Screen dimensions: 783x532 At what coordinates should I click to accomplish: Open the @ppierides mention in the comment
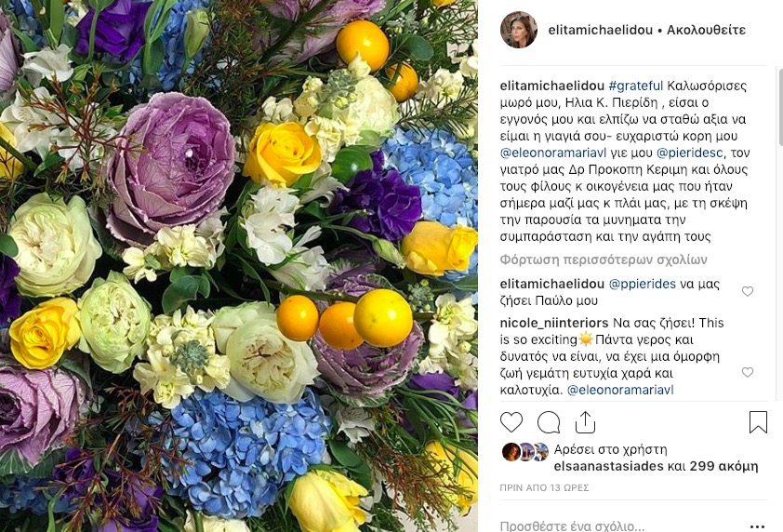[643, 285]
